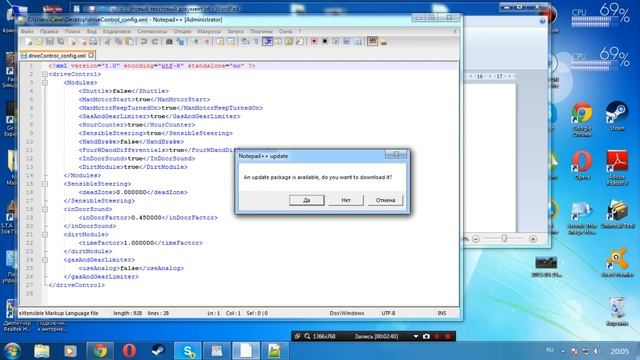Toggle show all characters icon
Screen dimensions: 640x360
click(x=256, y=42)
